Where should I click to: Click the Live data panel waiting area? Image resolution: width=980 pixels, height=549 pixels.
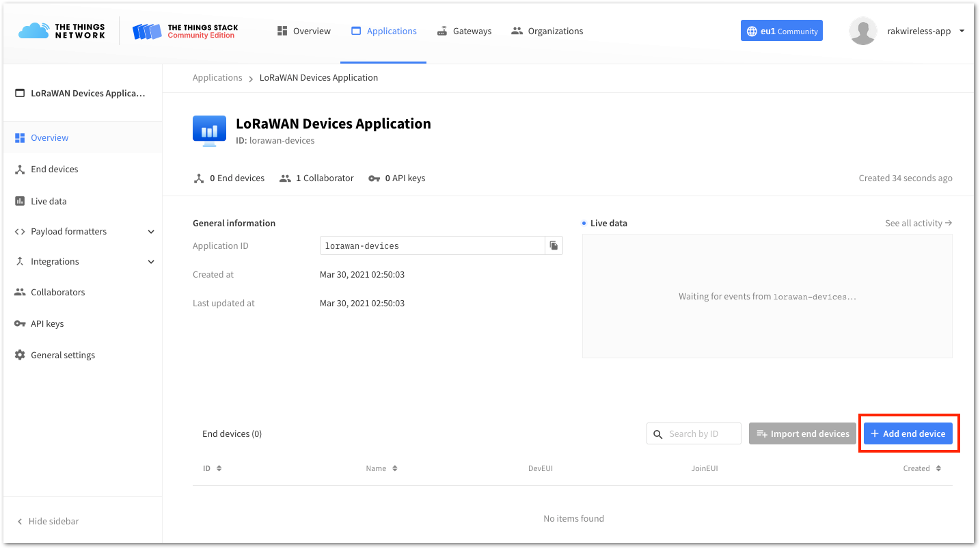pyautogui.click(x=767, y=296)
